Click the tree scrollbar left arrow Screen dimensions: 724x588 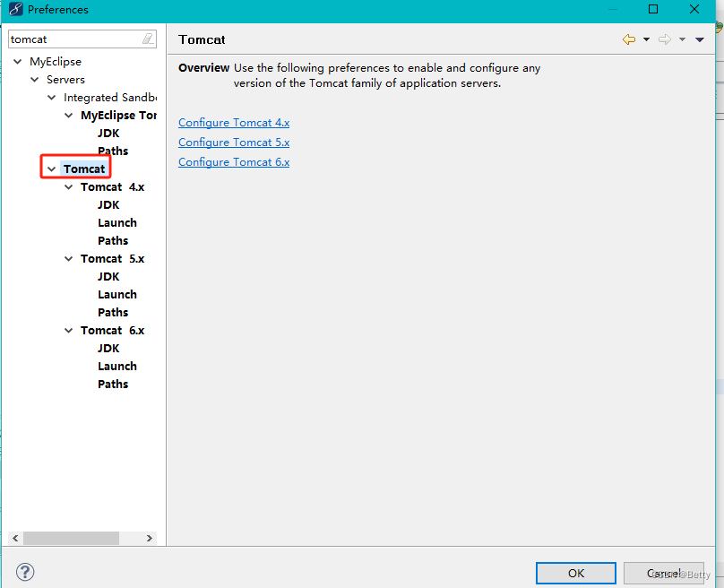(15, 538)
